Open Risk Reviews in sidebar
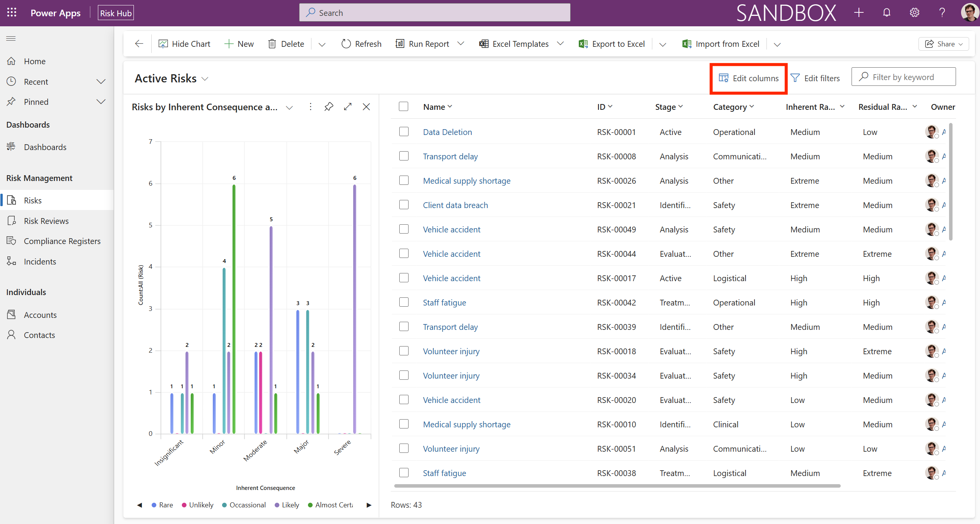 [x=46, y=221]
